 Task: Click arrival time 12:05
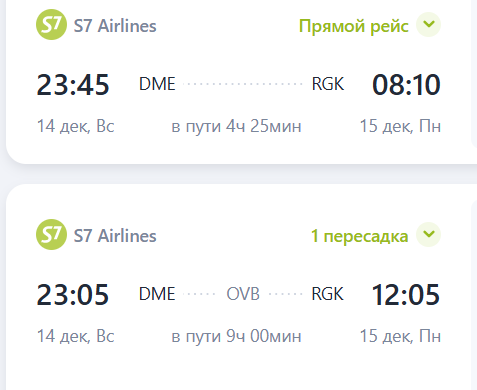pos(406,294)
